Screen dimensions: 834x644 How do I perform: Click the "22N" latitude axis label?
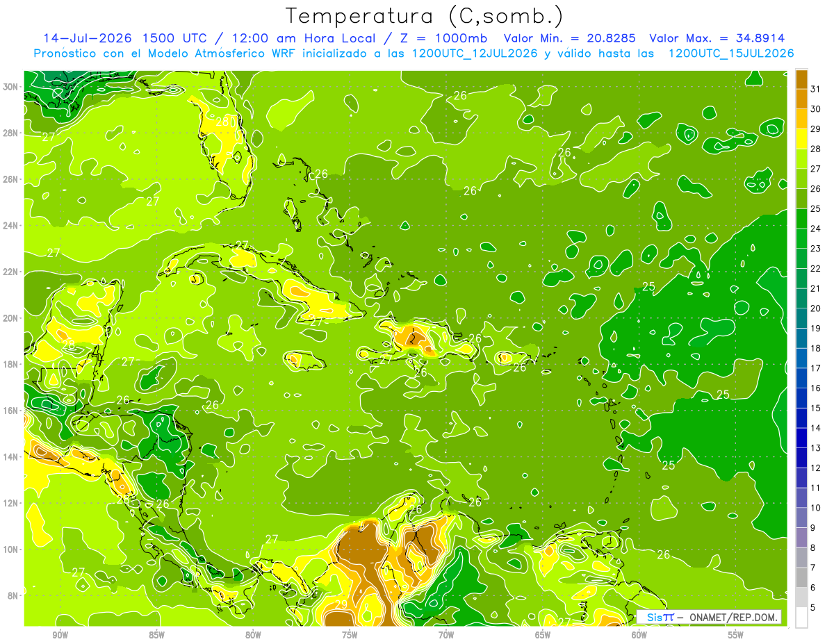[x=12, y=272]
